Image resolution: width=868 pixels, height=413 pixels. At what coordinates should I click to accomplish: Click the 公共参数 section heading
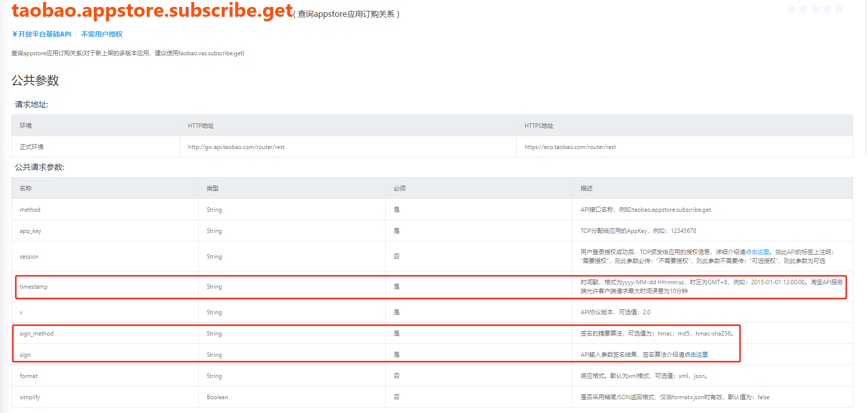click(35, 80)
